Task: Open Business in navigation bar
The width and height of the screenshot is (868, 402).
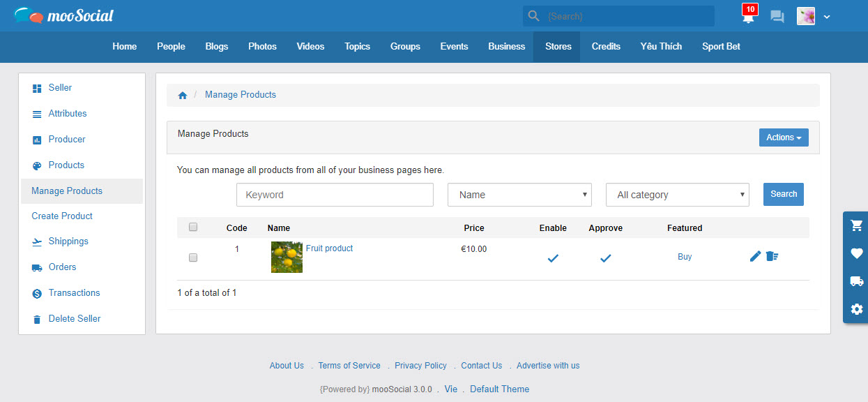Action: point(507,46)
